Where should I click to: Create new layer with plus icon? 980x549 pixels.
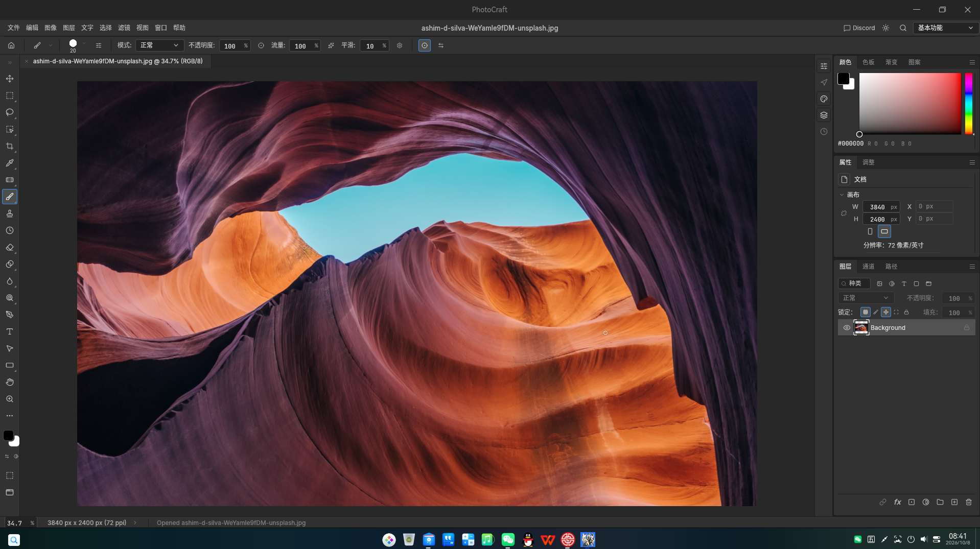[x=954, y=502]
